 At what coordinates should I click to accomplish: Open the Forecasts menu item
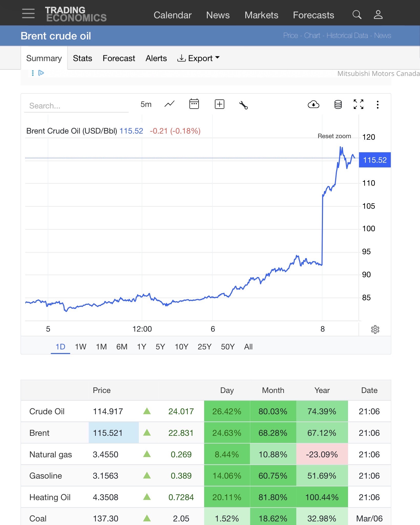313,15
